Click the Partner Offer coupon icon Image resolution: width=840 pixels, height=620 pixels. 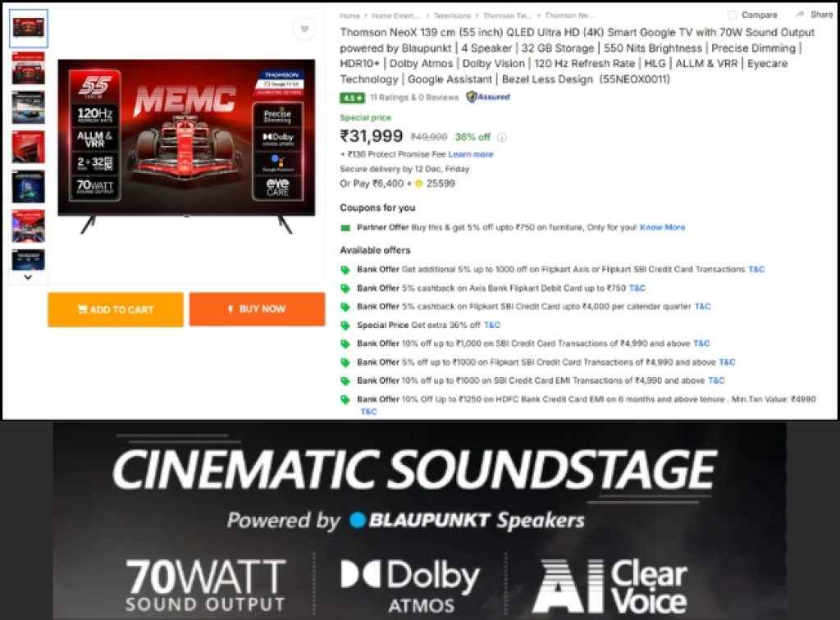click(345, 227)
